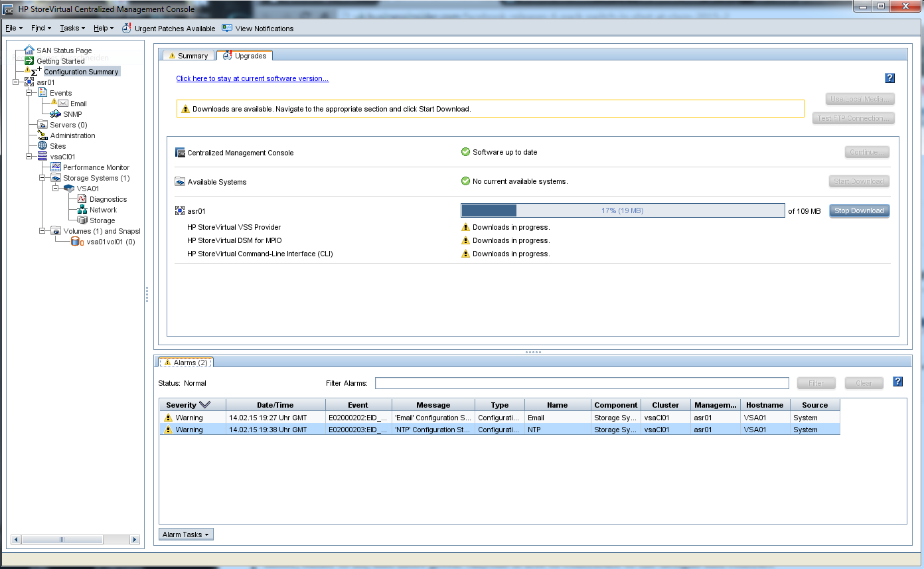Collapse the Storage Systems (1) node

click(42, 178)
